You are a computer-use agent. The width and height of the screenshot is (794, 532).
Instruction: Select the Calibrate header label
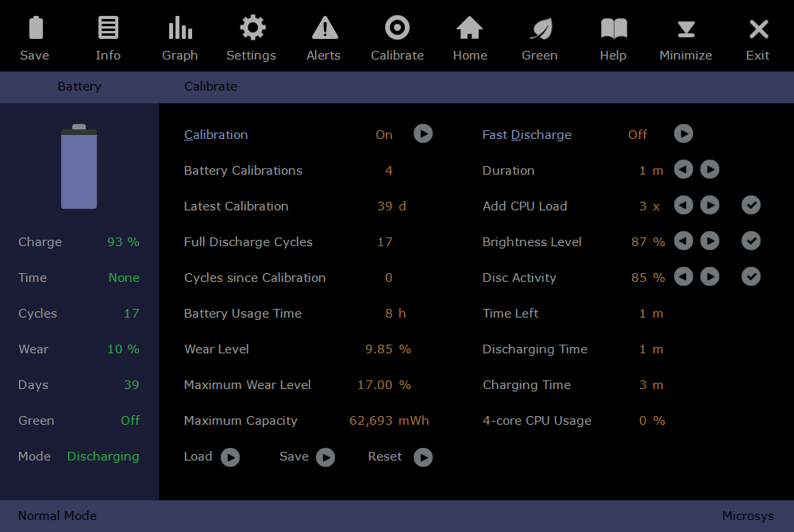click(210, 87)
